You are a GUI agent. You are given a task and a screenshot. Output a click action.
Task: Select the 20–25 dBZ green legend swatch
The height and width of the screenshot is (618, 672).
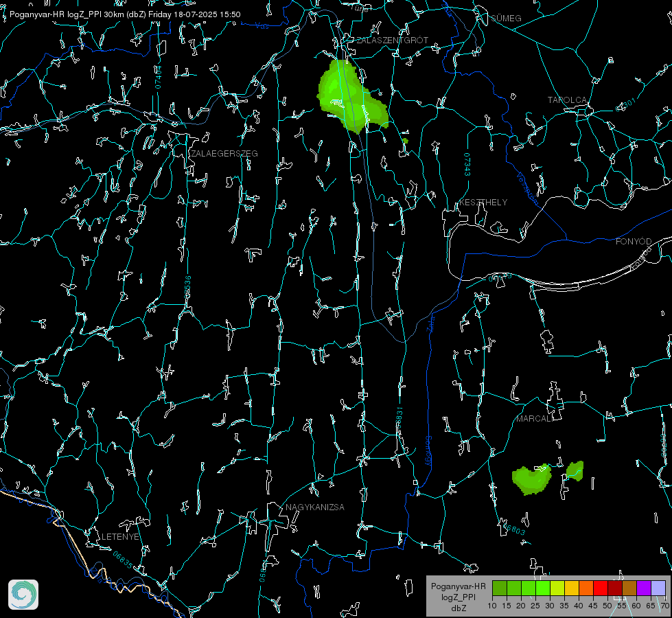pyautogui.click(x=529, y=588)
